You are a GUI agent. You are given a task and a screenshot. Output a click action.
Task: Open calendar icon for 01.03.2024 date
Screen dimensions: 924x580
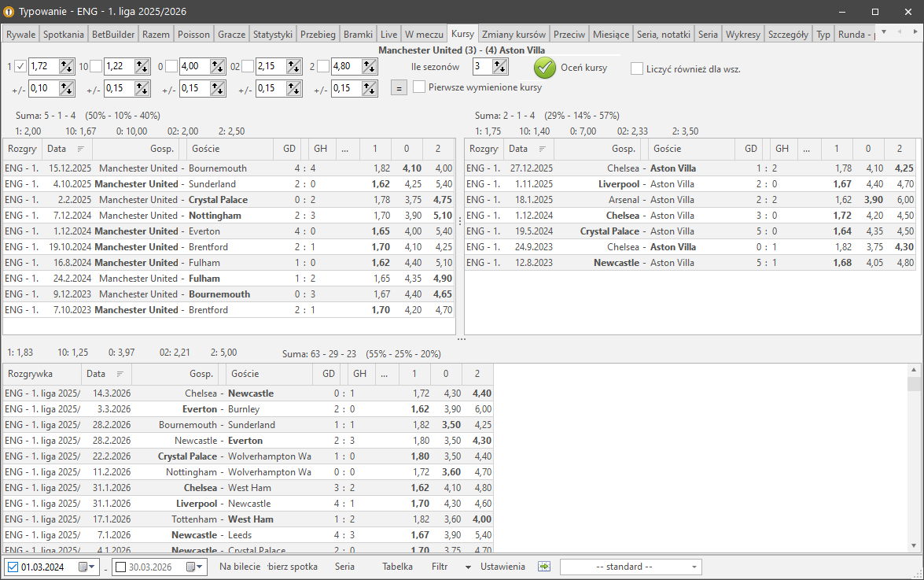coord(83,567)
